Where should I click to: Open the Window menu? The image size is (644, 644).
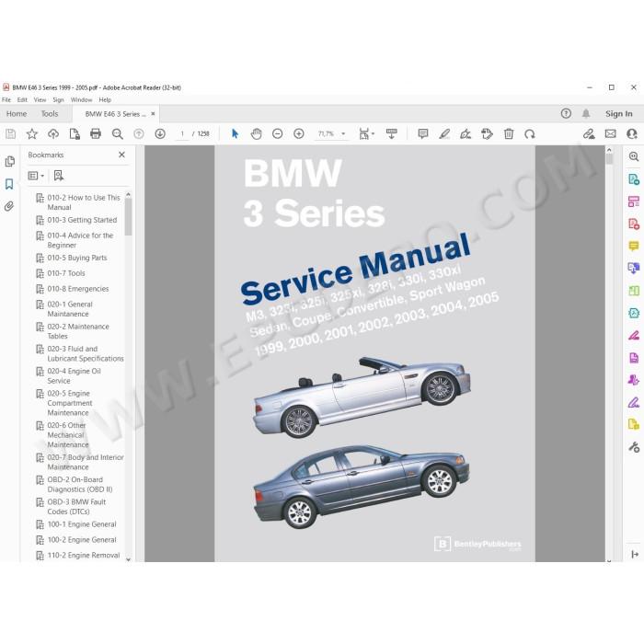tap(81, 99)
